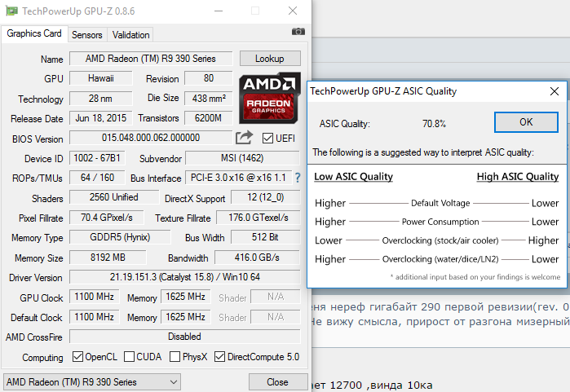
Task: Click the Memory Size field 8192 MB
Action: (x=108, y=258)
